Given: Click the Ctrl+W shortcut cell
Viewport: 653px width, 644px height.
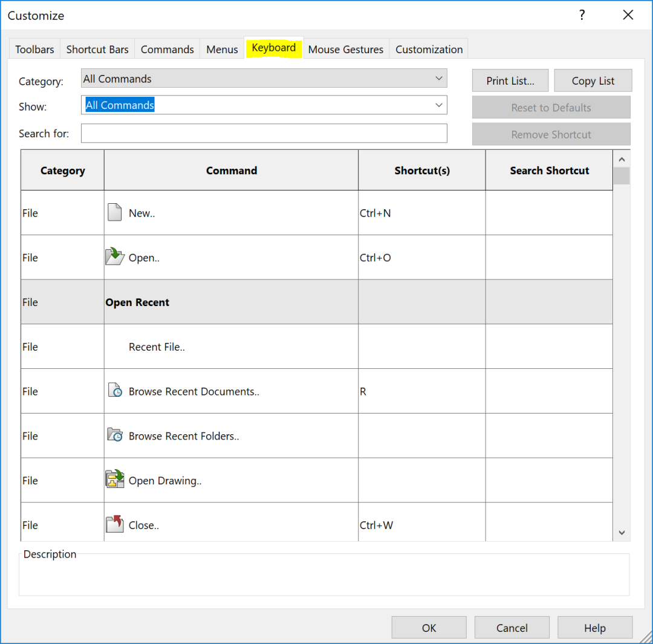Looking at the screenshot, I should [x=422, y=522].
